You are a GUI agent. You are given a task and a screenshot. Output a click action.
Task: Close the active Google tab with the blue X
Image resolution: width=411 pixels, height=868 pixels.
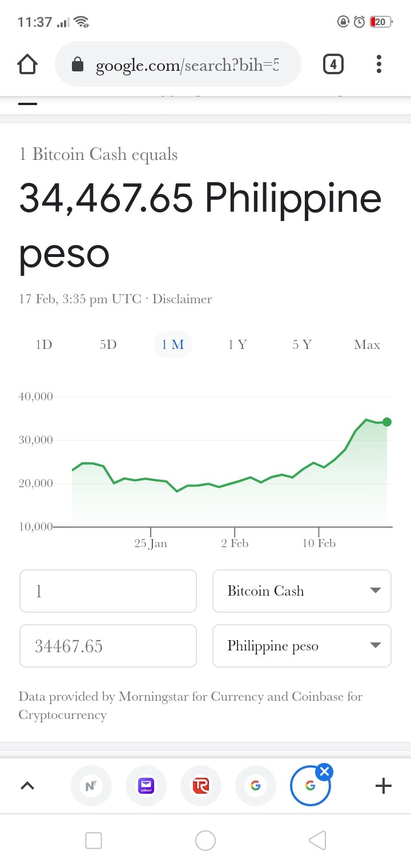(324, 773)
